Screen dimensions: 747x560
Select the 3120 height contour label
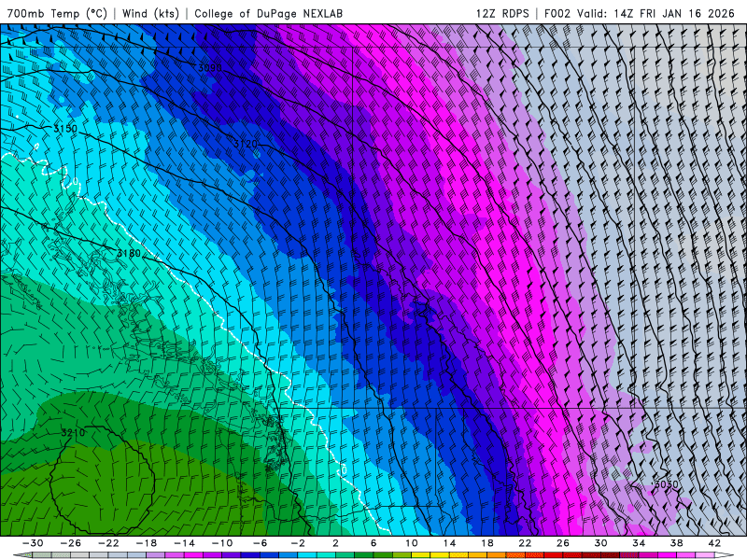[246, 144]
